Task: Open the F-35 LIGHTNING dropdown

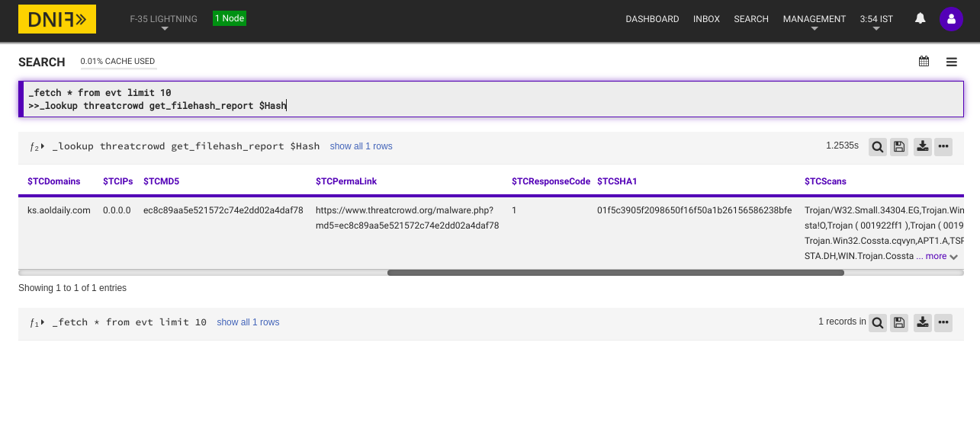Action: click(164, 22)
